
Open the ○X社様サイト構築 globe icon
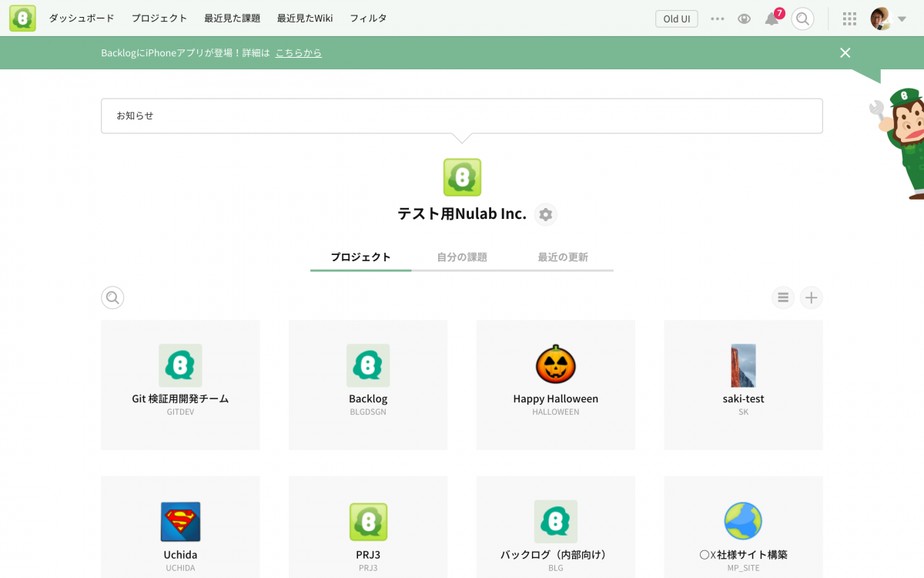pyautogui.click(x=743, y=522)
